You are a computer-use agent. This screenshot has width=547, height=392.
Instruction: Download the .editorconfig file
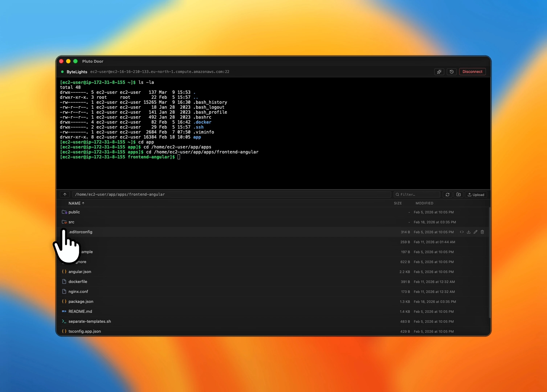pyautogui.click(x=468, y=232)
